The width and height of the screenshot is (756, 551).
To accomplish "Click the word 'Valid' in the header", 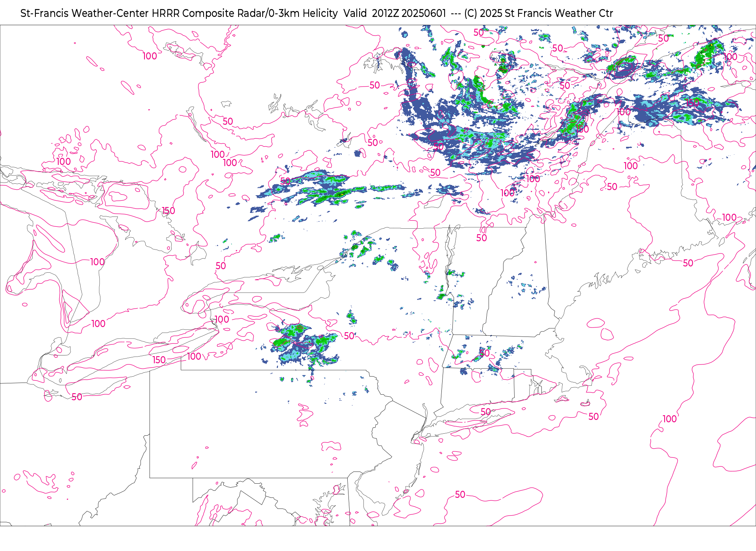I will pos(355,13).
